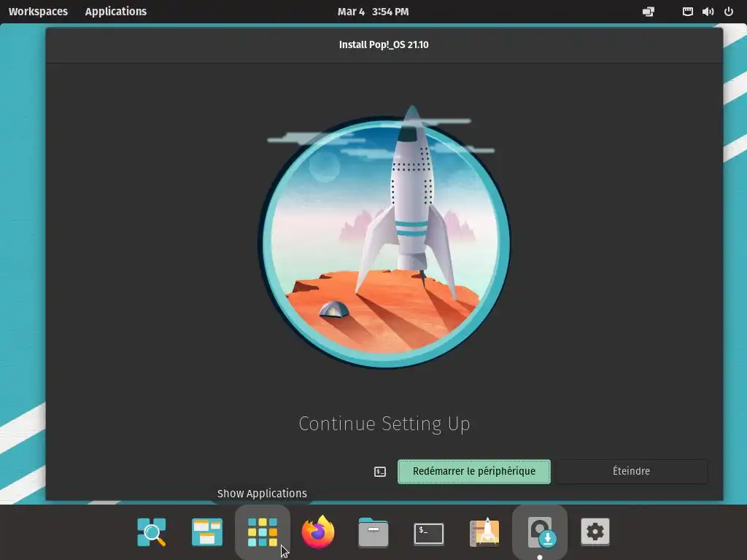Launch Firefox from the dock
The image size is (747, 560).
318,532
